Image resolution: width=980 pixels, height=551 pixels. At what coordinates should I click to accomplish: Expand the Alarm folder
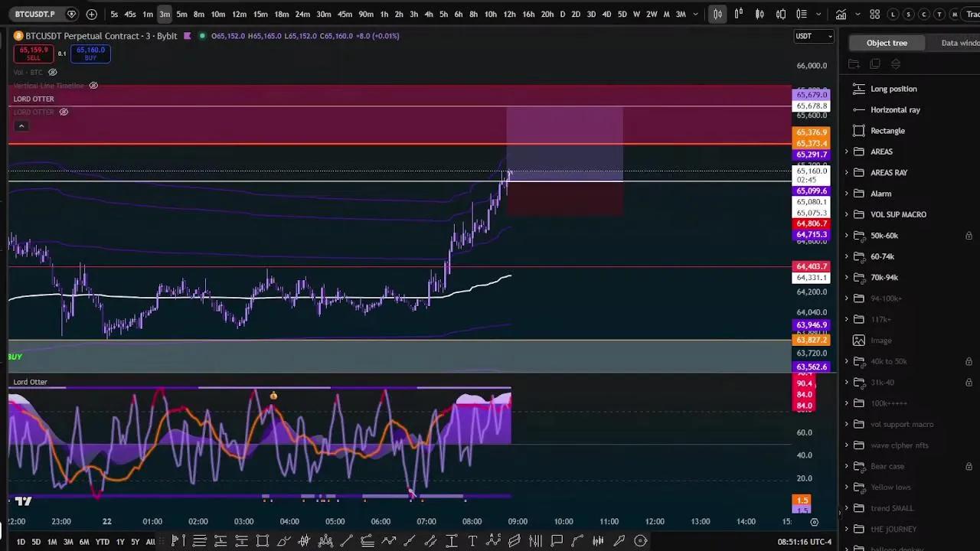tap(846, 194)
